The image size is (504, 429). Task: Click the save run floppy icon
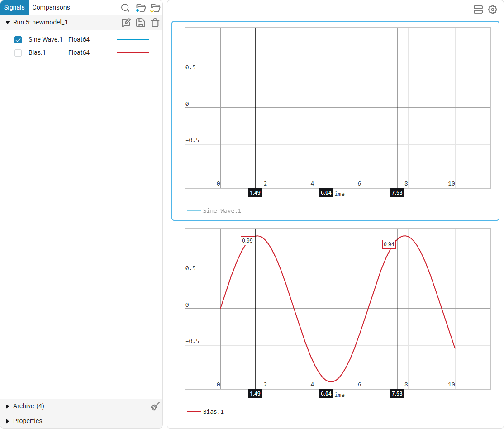pyautogui.click(x=140, y=23)
